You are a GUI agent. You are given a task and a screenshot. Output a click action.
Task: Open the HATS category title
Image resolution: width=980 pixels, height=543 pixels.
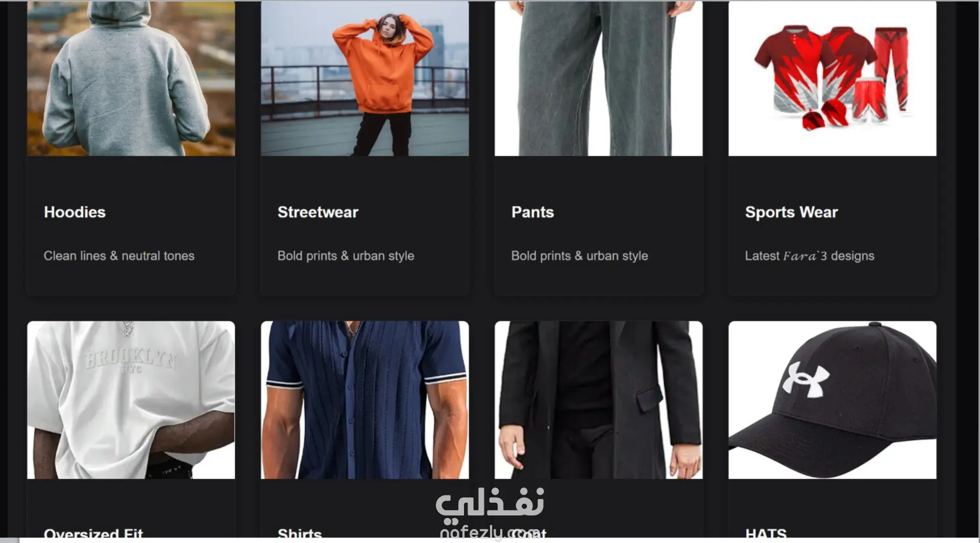[766, 534]
